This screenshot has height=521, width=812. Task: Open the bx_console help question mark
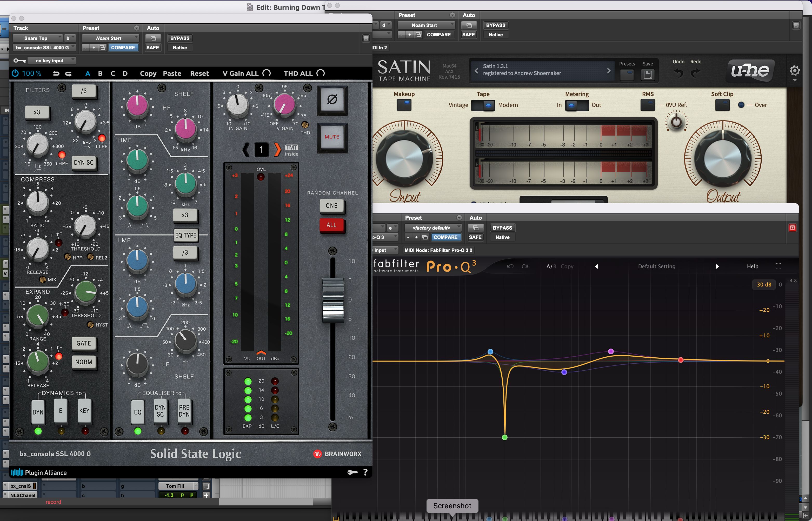[365, 473]
